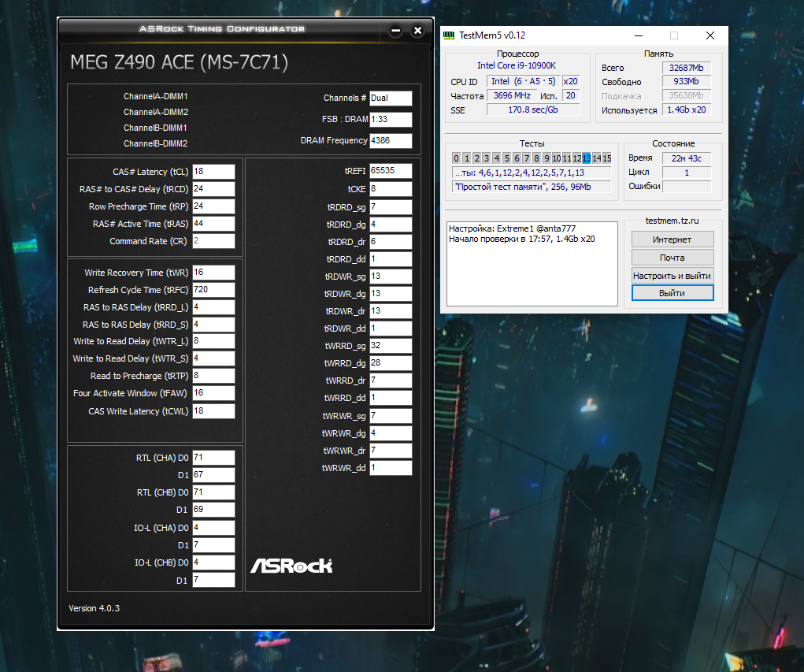Click the Почта button in TestMem5
804x672 pixels.
(x=672, y=258)
